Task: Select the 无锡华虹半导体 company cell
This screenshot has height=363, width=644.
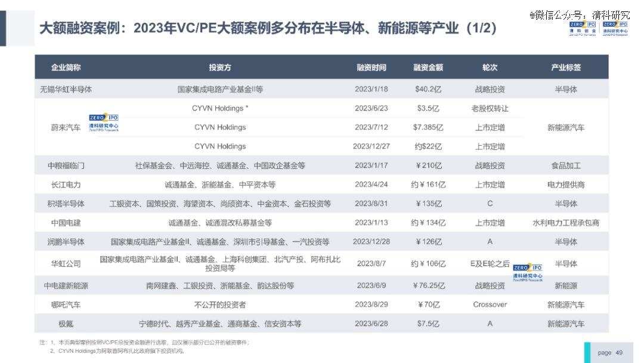Action: 66,89
